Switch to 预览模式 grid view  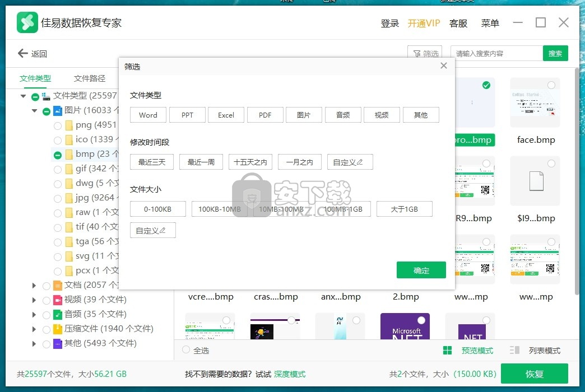468,350
